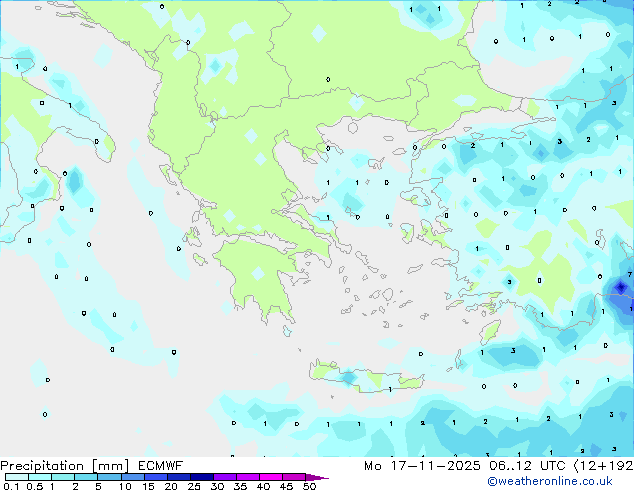Click the '20' legend scale label
The image size is (634, 490).
point(171,486)
